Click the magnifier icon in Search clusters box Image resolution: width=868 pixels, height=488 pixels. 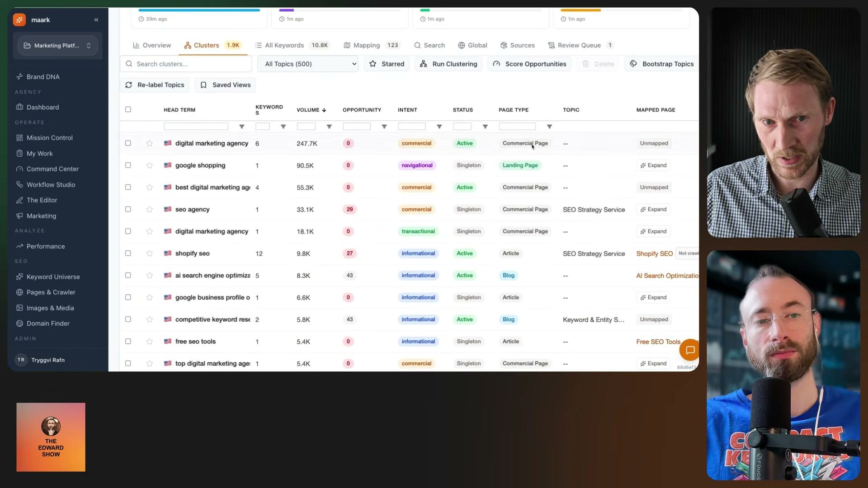tap(129, 64)
